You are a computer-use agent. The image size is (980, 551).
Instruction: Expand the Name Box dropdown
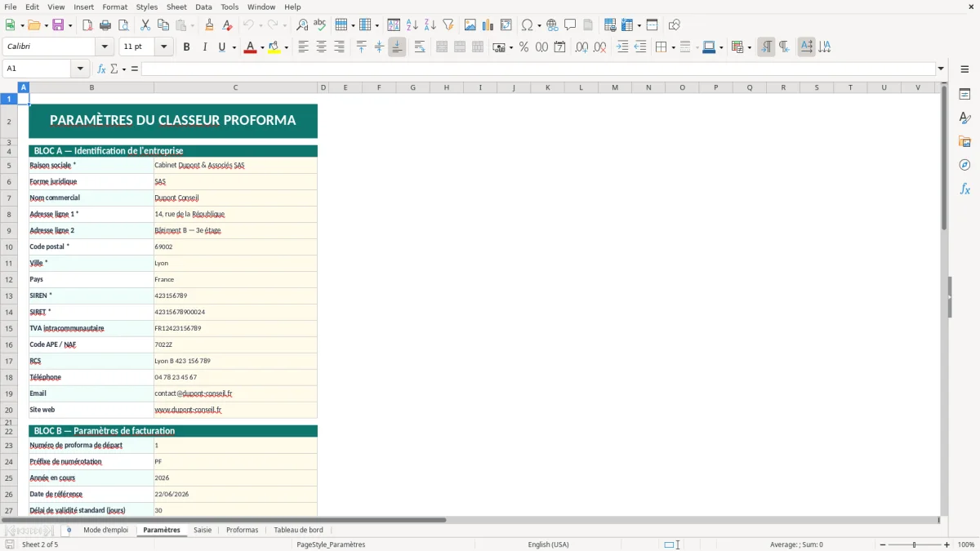[x=81, y=69]
